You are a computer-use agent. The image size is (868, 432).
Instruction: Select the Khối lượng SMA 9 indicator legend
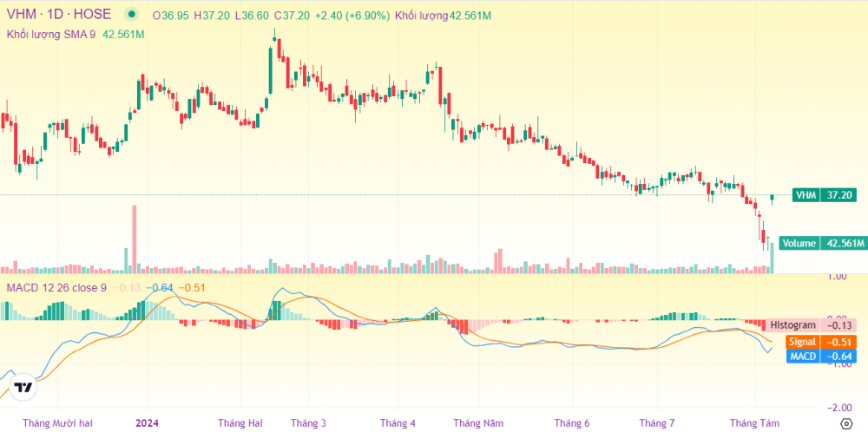click(51, 35)
